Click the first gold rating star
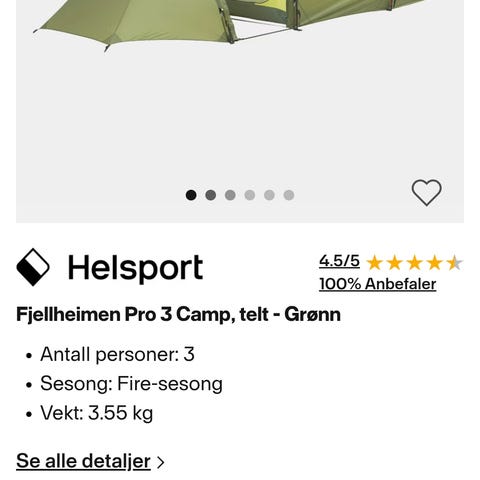 [x=374, y=263]
